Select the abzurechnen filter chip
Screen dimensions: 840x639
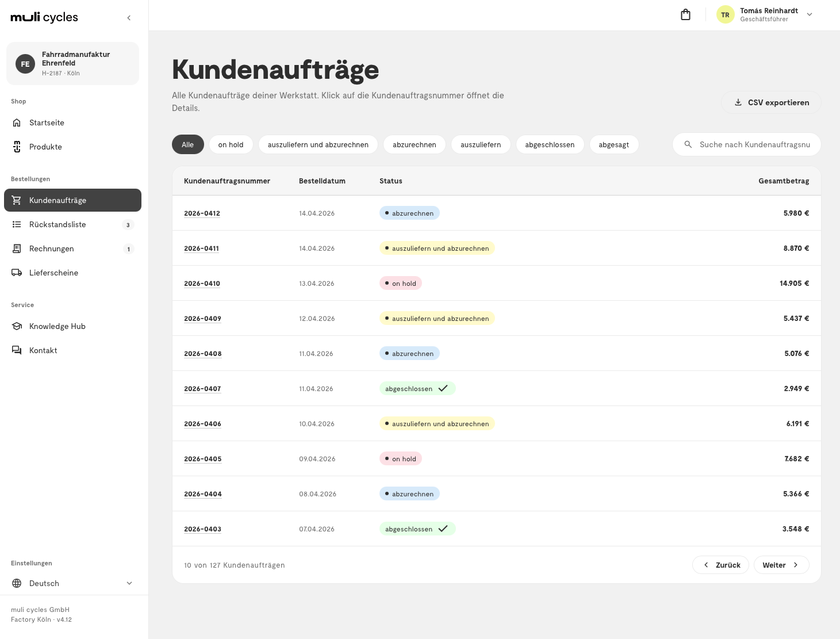click(414, 144)
